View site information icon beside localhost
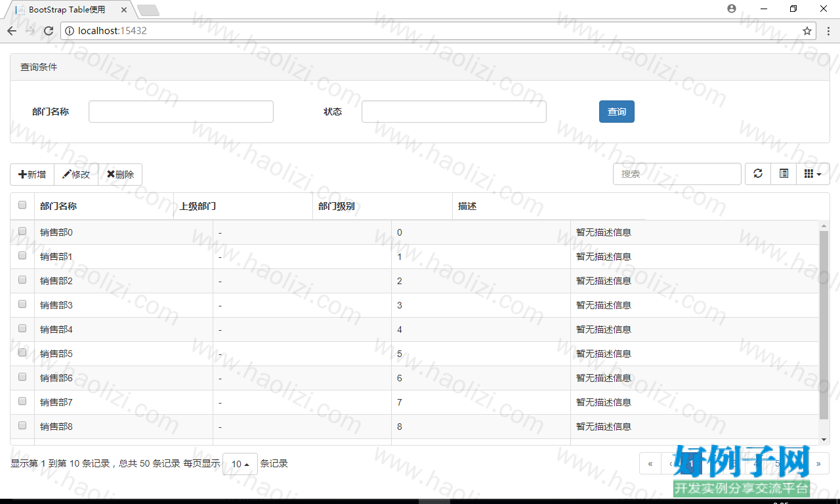Viewport: 840px width, 504px height. pyautogui.click(x=70, y=31)
